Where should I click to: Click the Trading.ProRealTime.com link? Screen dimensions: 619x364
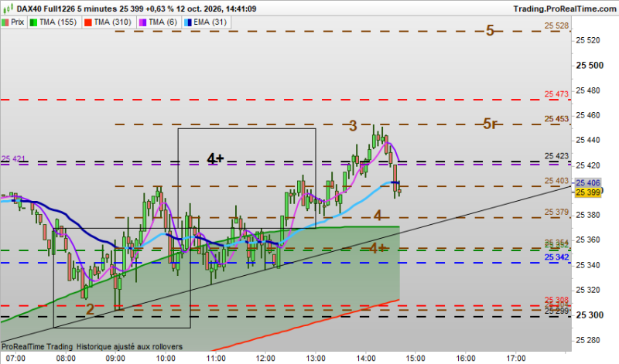pos(565,9)
